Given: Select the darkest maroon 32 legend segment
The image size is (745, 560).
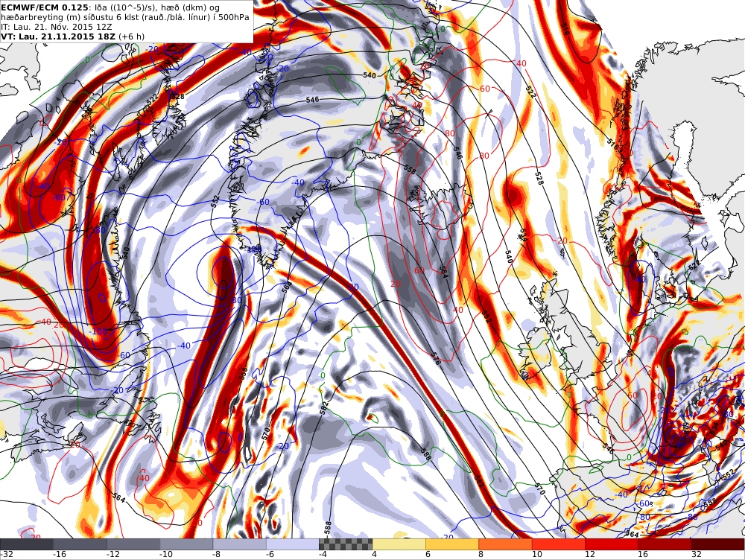Looking at the screenshot, I should point(718,544).
